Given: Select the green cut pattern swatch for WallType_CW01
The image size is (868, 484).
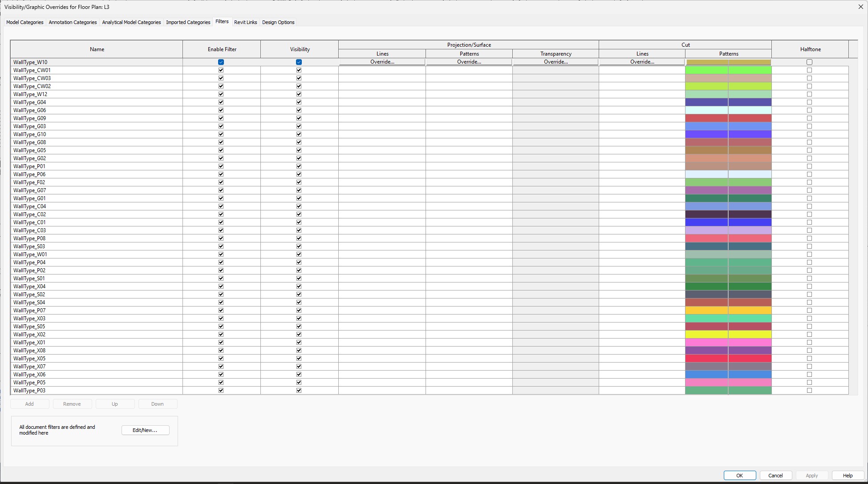Looking at the screenshot, I should [x=728, y=70].
